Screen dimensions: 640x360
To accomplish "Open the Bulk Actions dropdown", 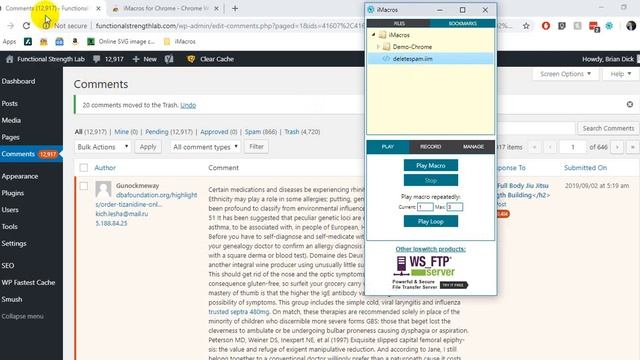I will click(x=102, y=147).
